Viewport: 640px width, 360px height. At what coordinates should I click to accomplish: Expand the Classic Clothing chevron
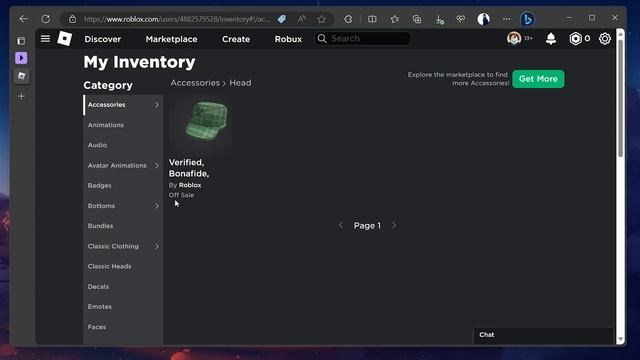point(157,246)
